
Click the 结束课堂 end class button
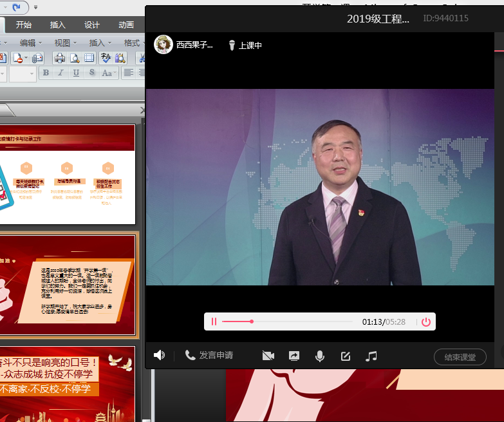(460, 357)
